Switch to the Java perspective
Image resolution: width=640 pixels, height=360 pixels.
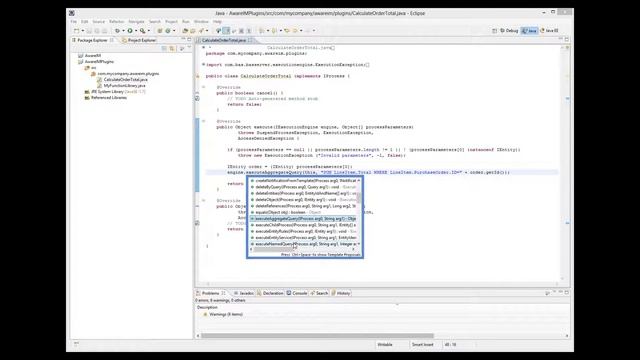tap(529, 31)
